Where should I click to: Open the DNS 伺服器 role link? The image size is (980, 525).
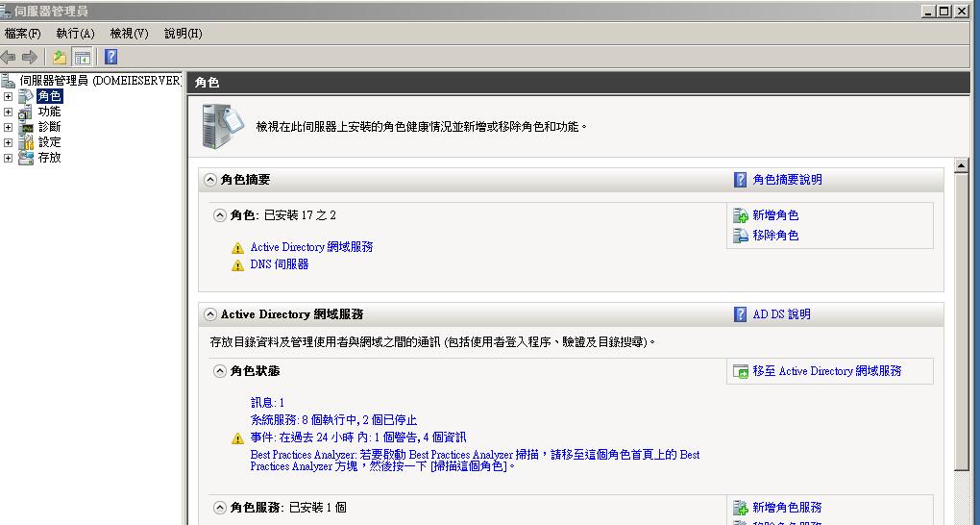pyautogui.click(x=279, y=264)
